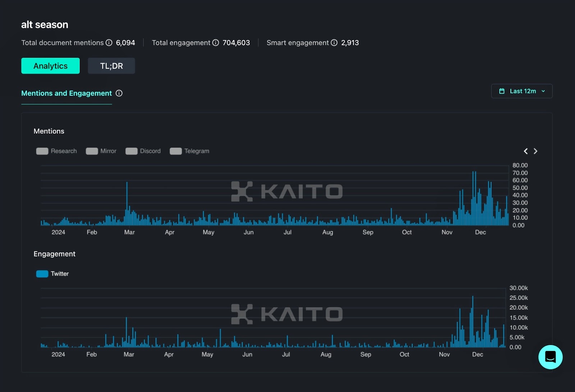Click info icon next to Total engagement
The image size is (575, 392).
click(x=216, y=43)
